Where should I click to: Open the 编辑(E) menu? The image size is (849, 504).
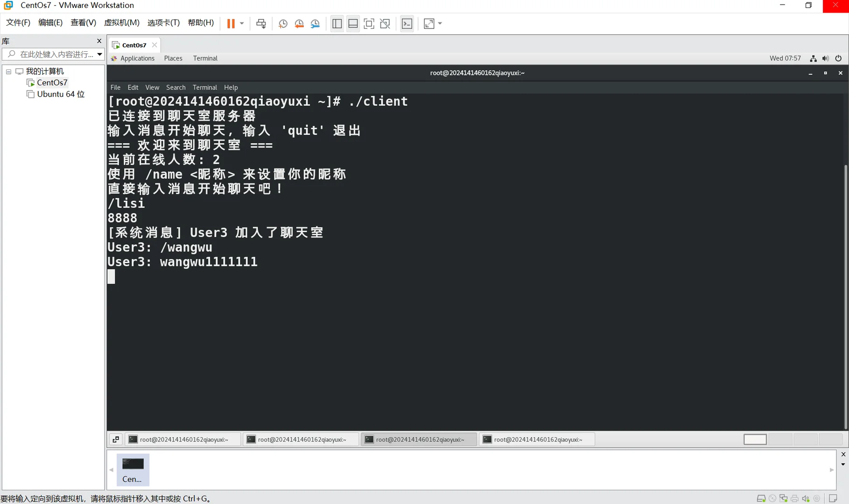pos(50,23)
